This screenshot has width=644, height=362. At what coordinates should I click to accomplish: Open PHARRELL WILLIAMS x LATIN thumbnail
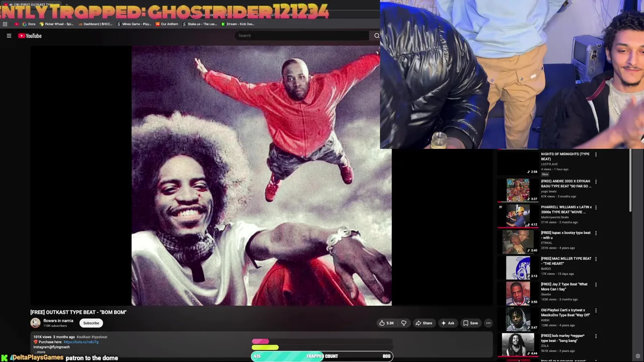click(518, 215)
